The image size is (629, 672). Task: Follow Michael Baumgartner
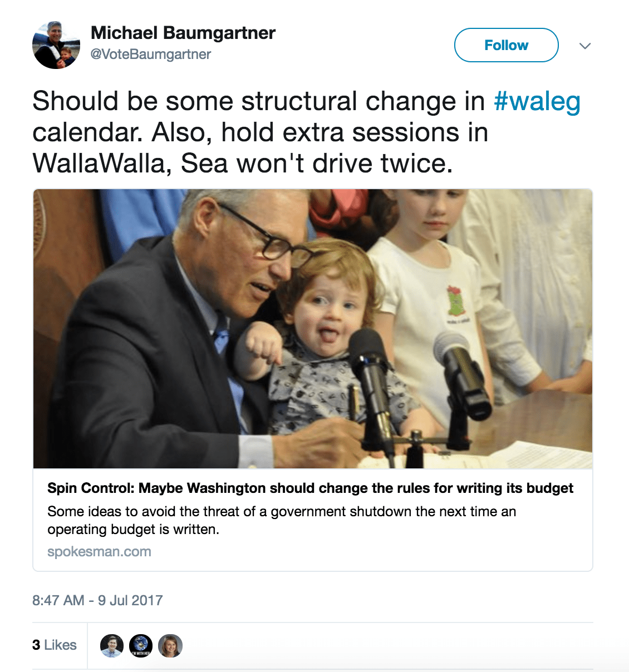[506, 45]
